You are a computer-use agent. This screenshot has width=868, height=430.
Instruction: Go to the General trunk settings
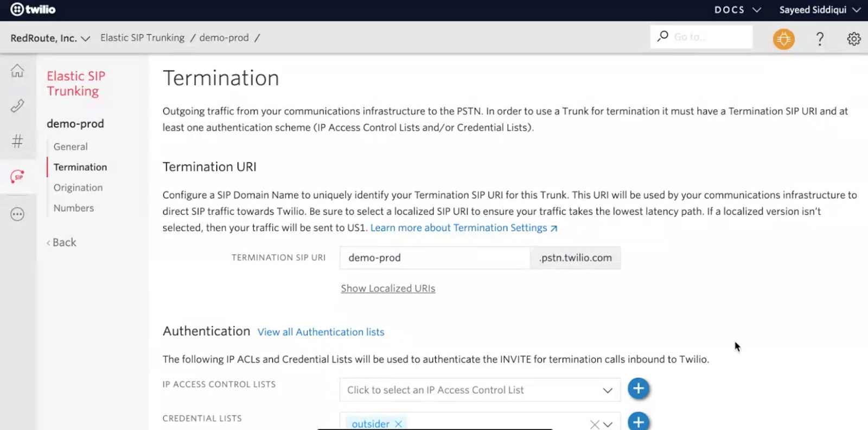(71, 147)
